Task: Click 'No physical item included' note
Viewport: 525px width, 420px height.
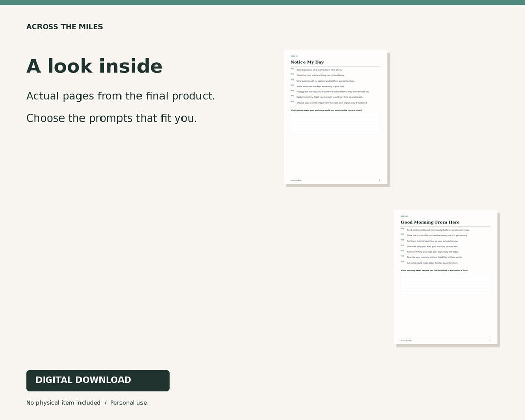Action: click(63, 403)
